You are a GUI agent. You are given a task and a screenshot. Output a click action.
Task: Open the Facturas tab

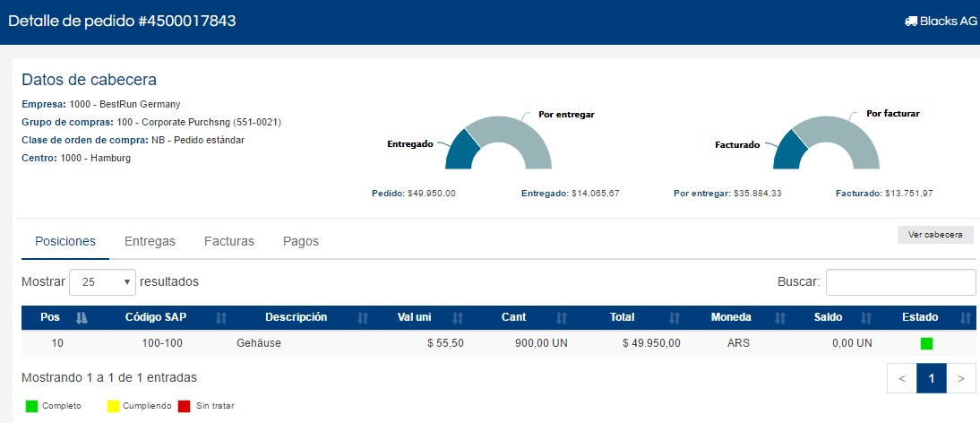point(229,241)
